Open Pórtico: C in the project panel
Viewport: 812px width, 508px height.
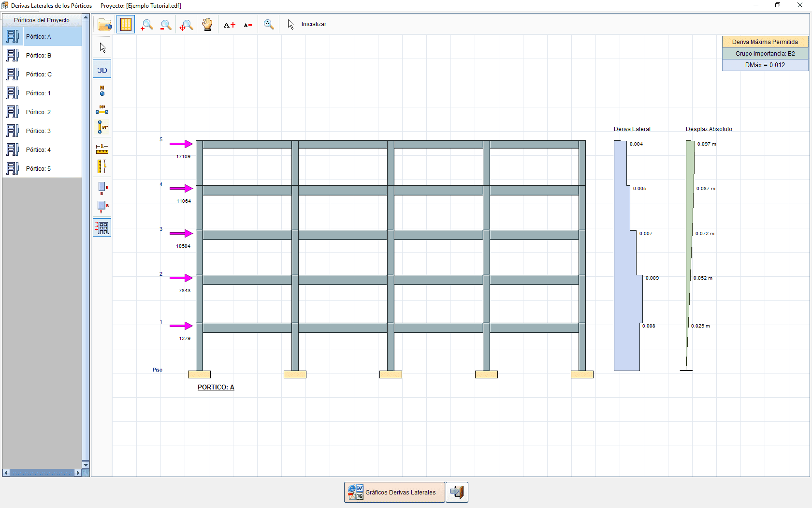39,74
